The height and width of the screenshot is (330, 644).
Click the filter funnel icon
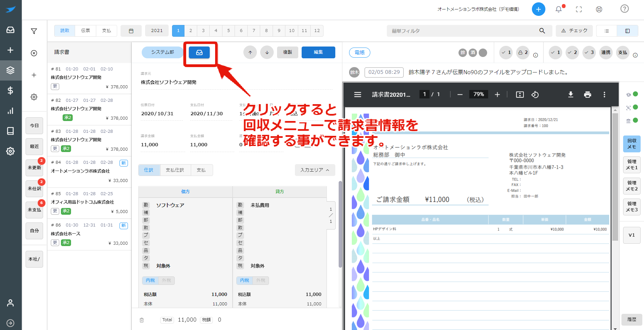point(34,31)
